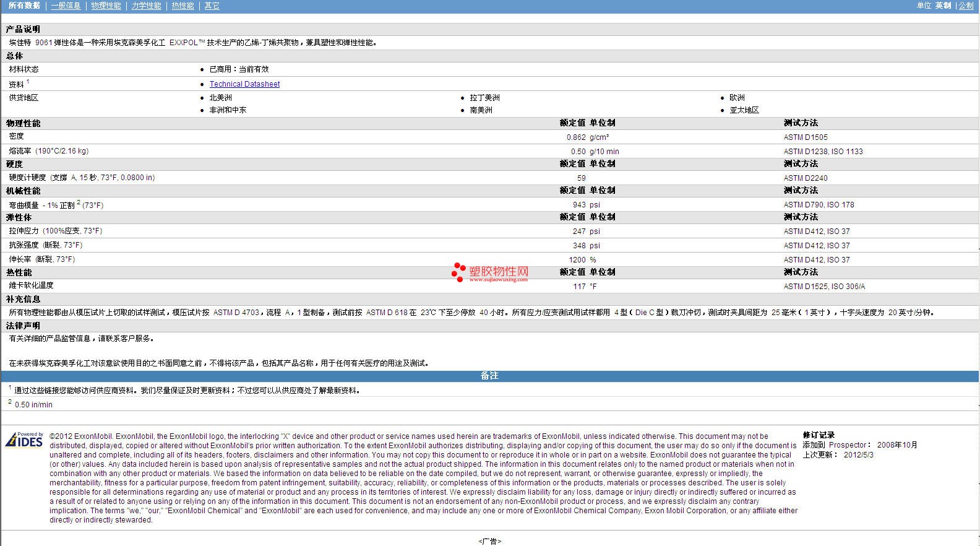Image resolution: width=980 pixels, height=546 pixels.
Task: Click the 补充信息 section header
Action: pos(23,300)
